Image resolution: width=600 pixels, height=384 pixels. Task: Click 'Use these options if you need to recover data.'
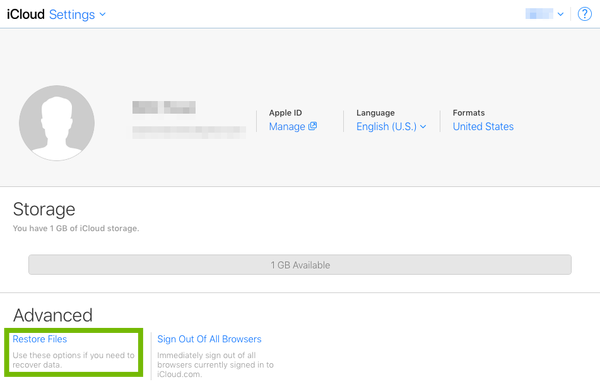pyautogui.click(x=73, y=360)
